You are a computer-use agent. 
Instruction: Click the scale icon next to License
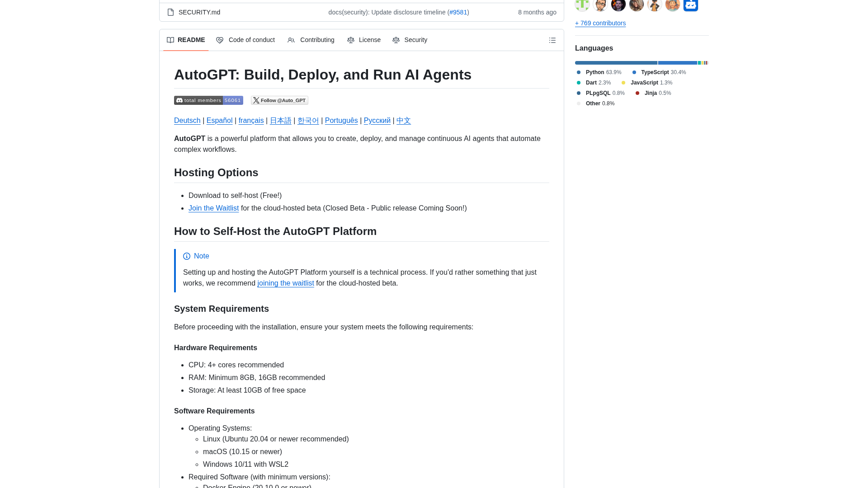[x=351, y=40]
